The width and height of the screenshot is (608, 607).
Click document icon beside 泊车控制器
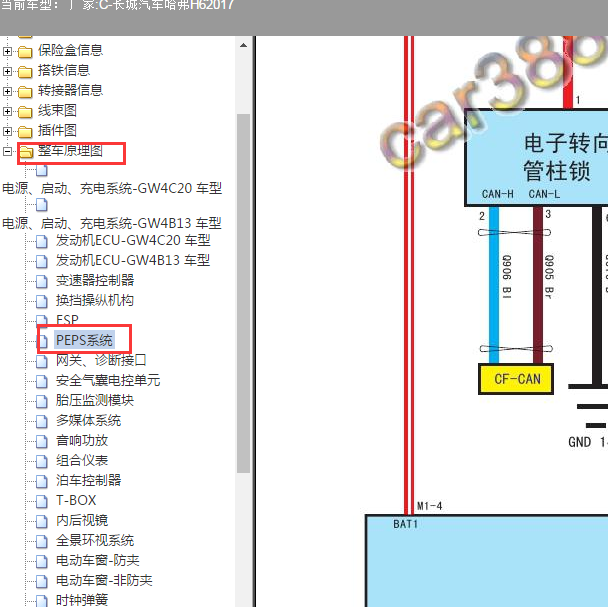click(42, 482)
